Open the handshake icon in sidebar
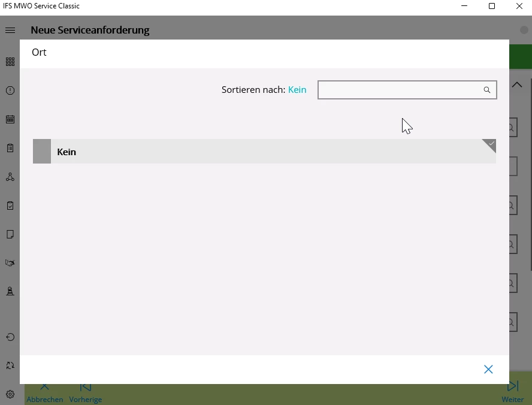The image size is (532, 405). [x=10, y=263]
